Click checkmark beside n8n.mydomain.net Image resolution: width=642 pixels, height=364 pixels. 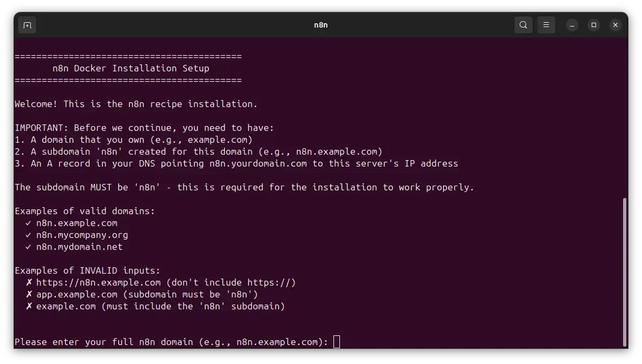(x=28, y=247)
